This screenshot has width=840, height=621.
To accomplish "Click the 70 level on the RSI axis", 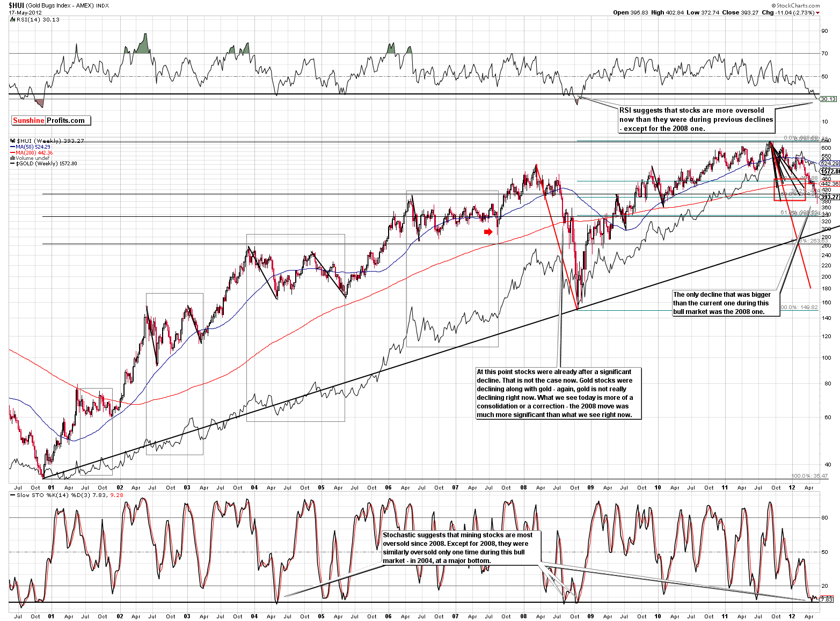I will (825, 53).
